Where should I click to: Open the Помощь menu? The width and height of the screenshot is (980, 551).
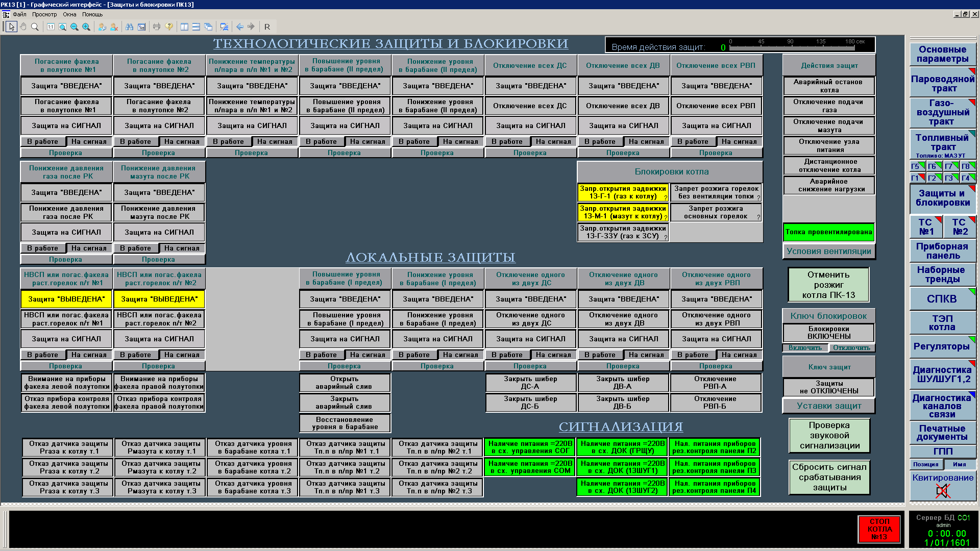92,14
